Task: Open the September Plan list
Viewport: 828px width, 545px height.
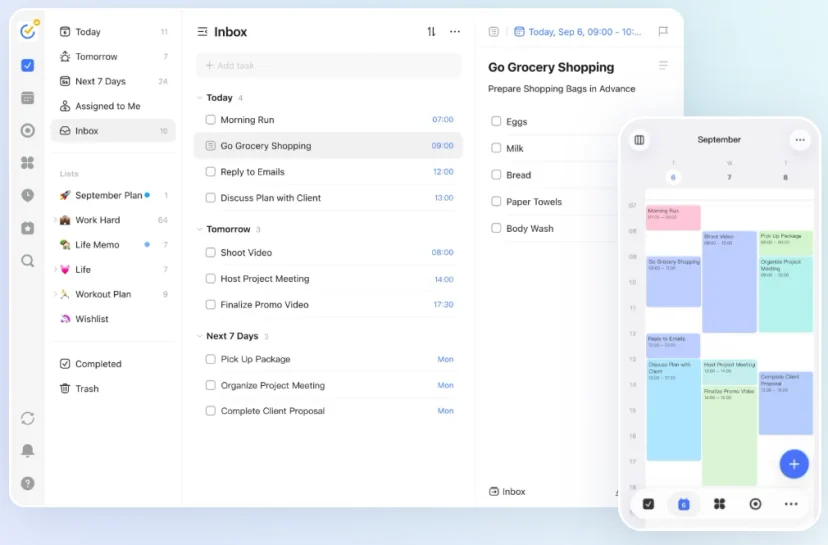Action: [113, 195]
